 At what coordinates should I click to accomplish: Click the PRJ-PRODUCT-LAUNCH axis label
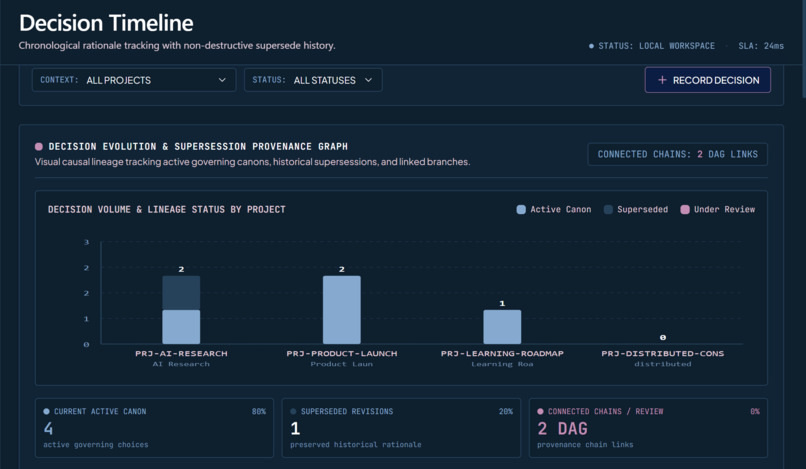(x=342, y=353)
